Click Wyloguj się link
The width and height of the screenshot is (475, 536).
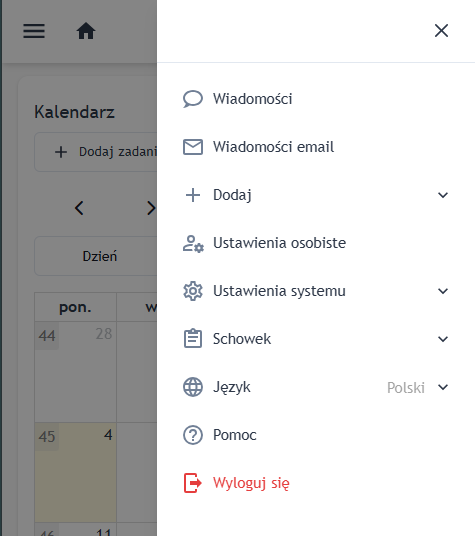[x=251, y=483]
